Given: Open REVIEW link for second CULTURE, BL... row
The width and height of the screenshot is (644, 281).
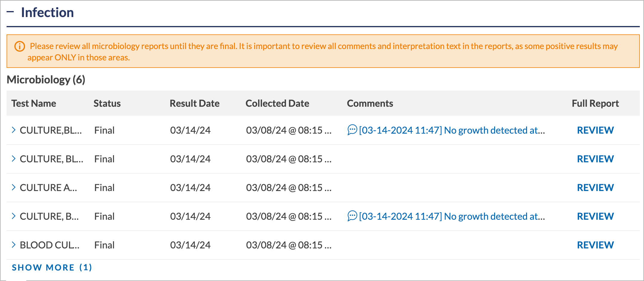Looking at the screenshot, I should coord(595,159).
